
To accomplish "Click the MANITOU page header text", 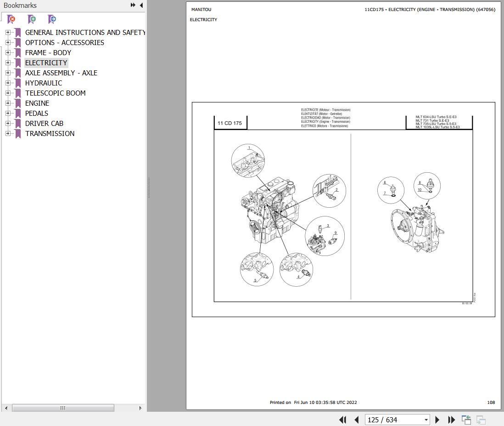I will 201,10.
